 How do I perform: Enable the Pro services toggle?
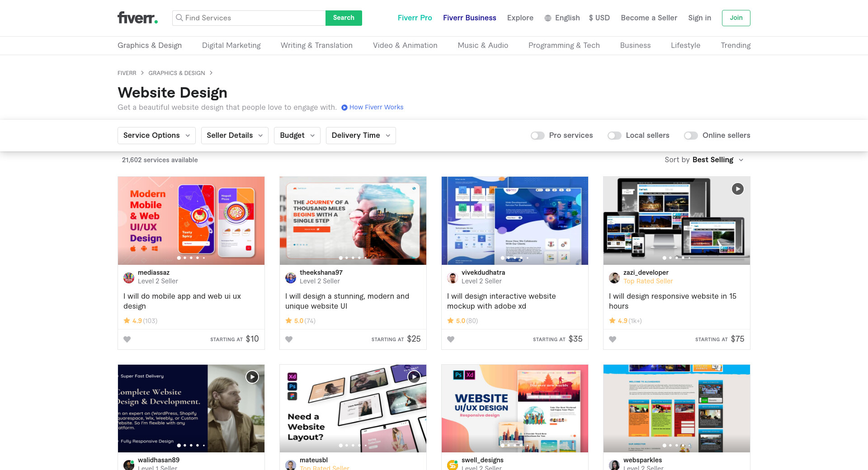pos(538,136)
